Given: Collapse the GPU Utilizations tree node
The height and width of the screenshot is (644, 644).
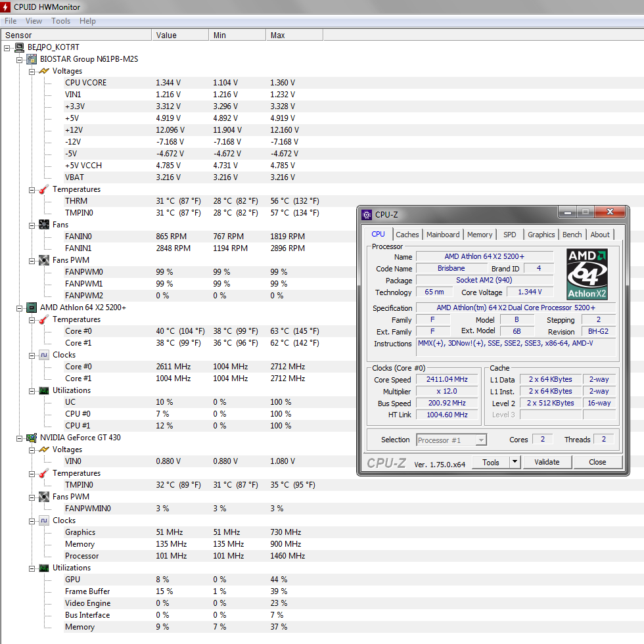Looking at the screenshot, I should coord(32,568).
